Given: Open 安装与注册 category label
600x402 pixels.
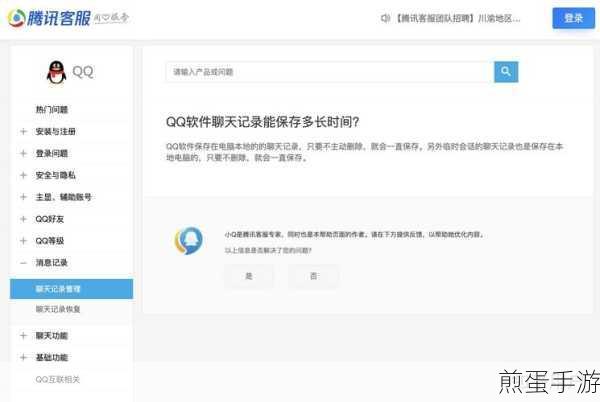Looking at the screenshot, I should (55, 132).
